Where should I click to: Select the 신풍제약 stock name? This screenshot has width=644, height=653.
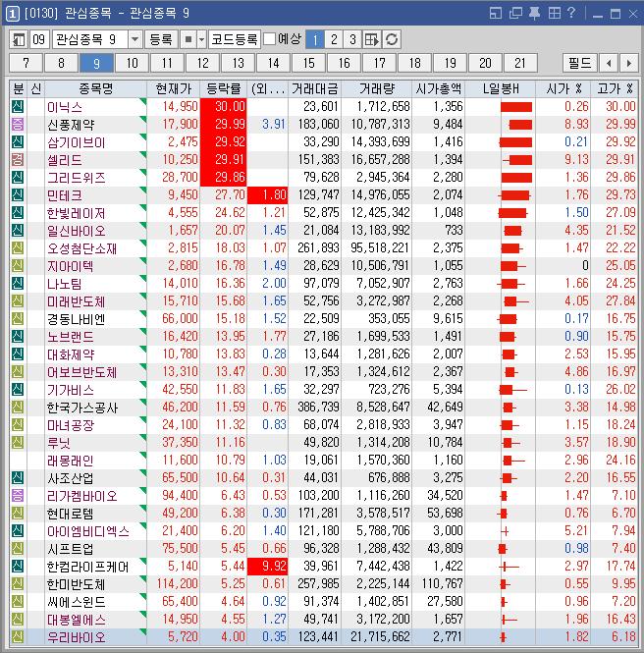point(71,125)
